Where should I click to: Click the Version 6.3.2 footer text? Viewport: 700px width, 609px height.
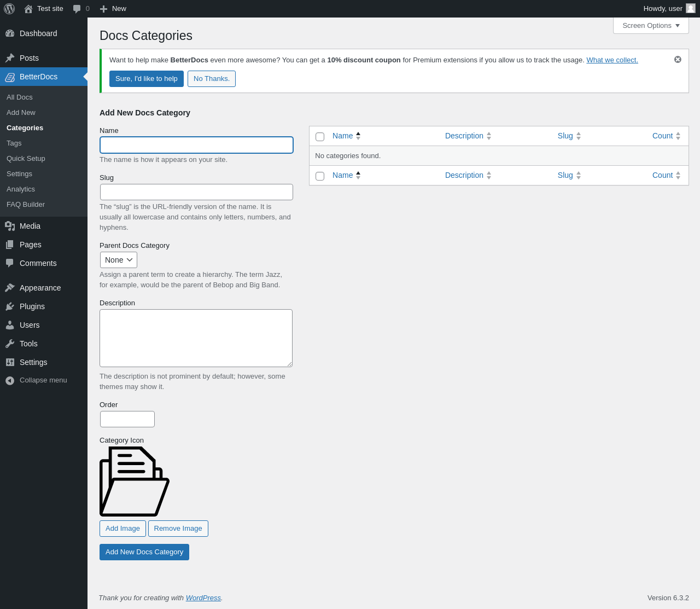tap(668, 598)
